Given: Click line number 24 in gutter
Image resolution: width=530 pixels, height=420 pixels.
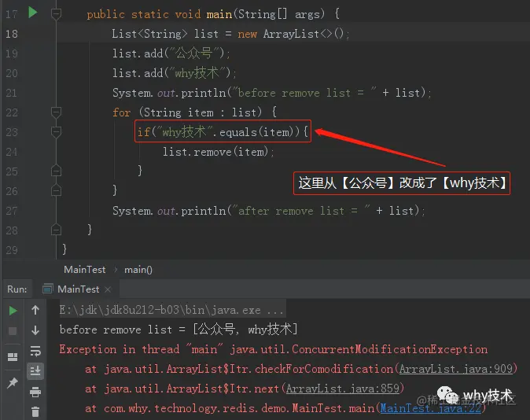Looking at the screenshot, I should (x=12, y=152).
